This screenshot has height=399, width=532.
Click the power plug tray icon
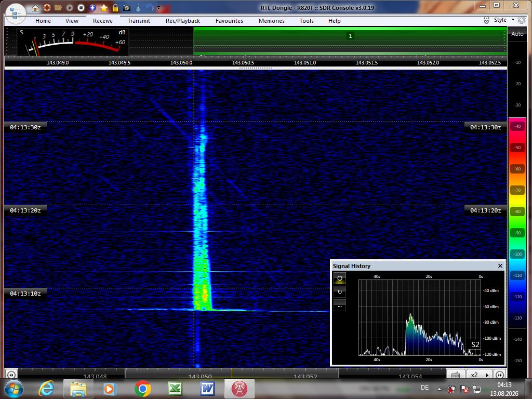click(x=451, y=389)
